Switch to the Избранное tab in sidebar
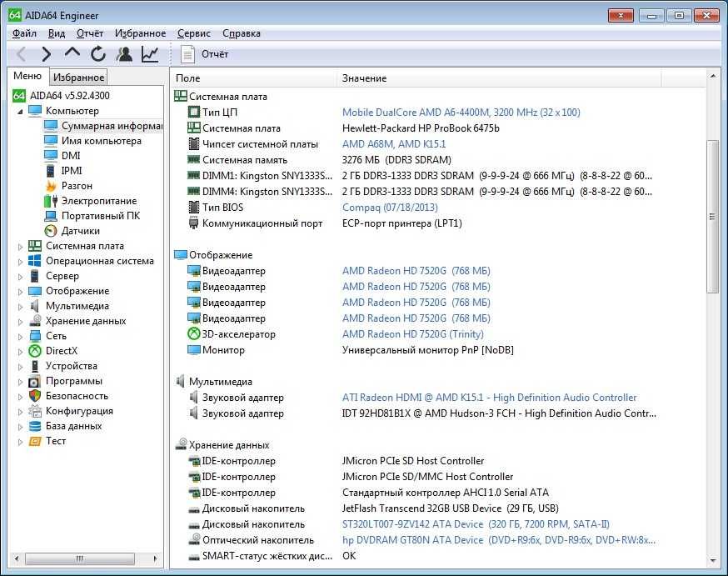The image size is (728, 576). (x=78, y=78)
